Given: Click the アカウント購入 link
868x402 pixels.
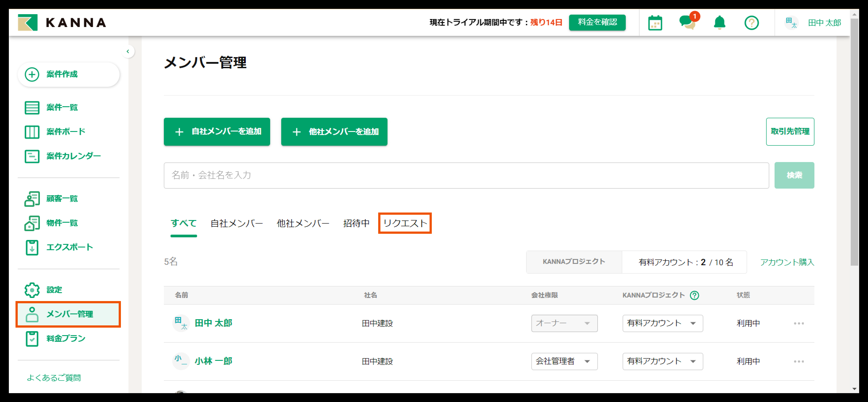Looking at the screenshot, I should click(x=787, y=262).
